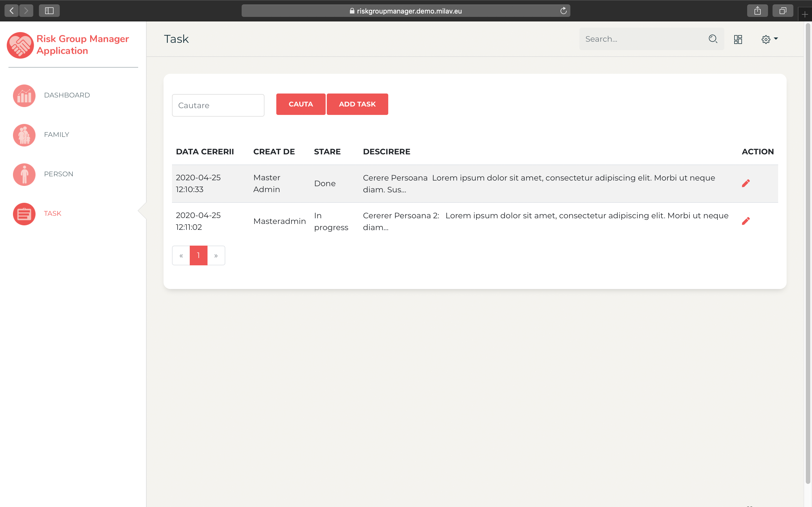Screen dimensions: 812x507
Task: Toggle the browser sidebar button
Action: tap(49, 11)
